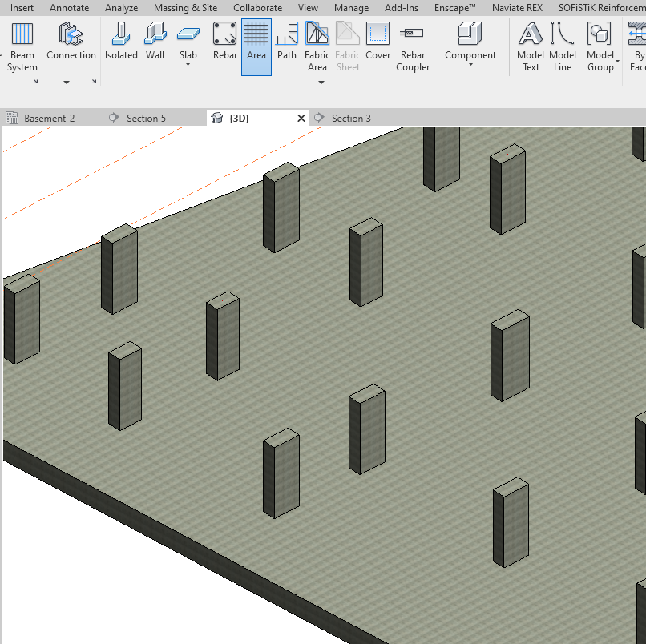646x644 pixels.
Task: Add Model Text to the model
Action: click(x=530, y=46)
